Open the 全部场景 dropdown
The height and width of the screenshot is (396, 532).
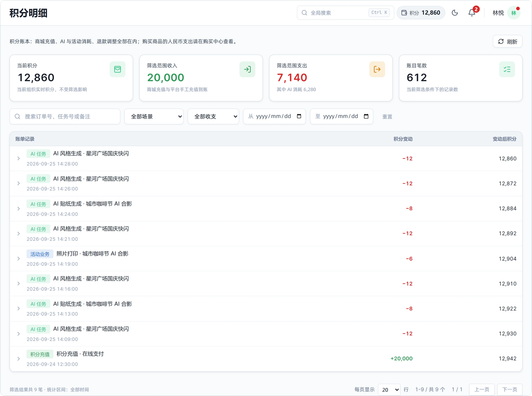tap(154, 116)
